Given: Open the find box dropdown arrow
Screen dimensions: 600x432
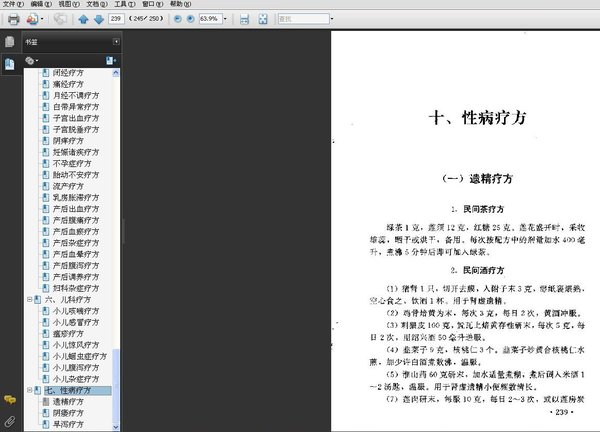Looking at the screenshot, I should (x=332, y=18).
